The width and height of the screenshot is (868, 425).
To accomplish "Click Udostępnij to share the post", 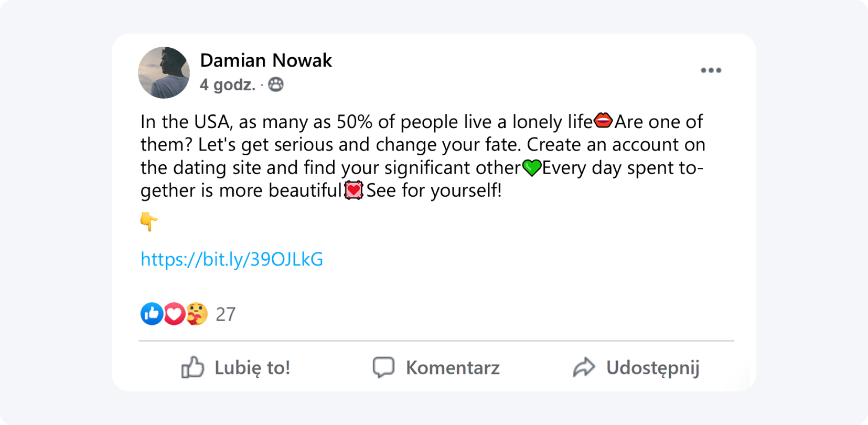I will point(653,367).
